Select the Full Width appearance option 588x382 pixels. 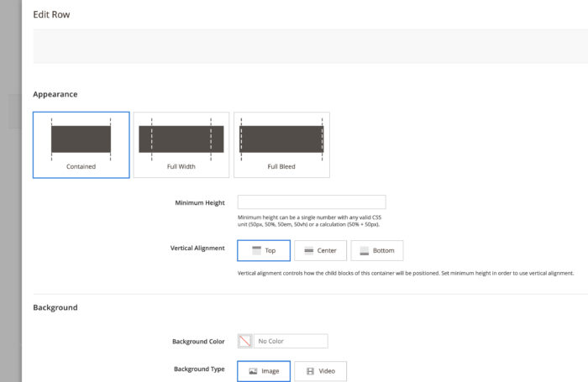point(181,144)
